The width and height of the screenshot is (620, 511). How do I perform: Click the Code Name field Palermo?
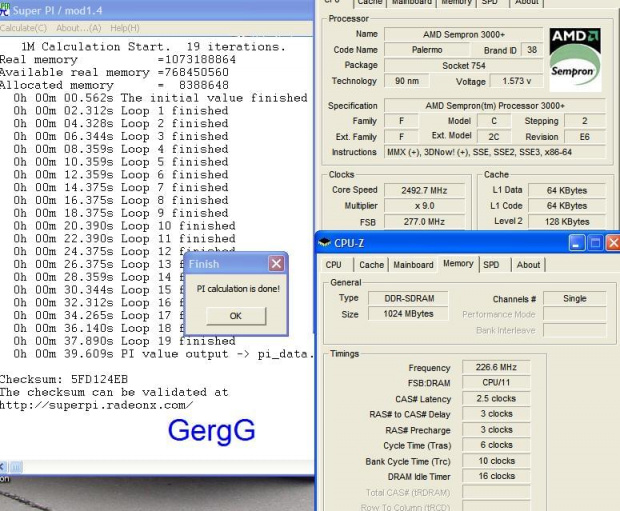click(x=427, y=50)
